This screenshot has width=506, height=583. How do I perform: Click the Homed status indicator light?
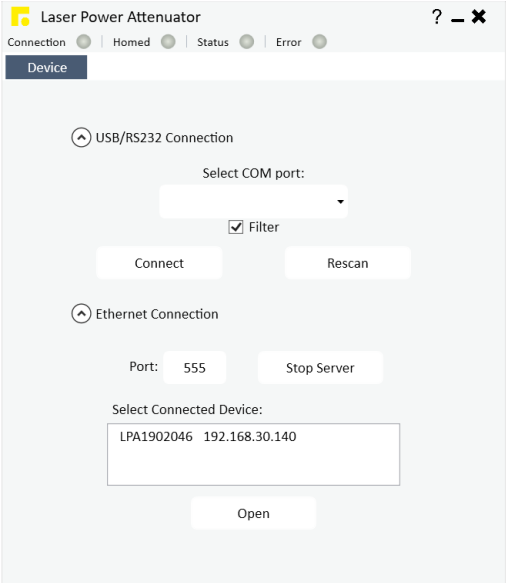pyautogui.click(x=168, y=42)
